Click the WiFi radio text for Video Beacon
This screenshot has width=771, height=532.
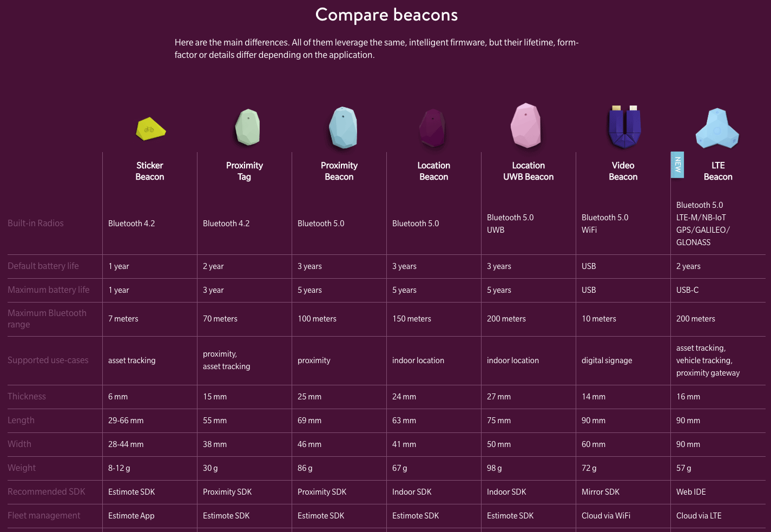tap(589, 230)
